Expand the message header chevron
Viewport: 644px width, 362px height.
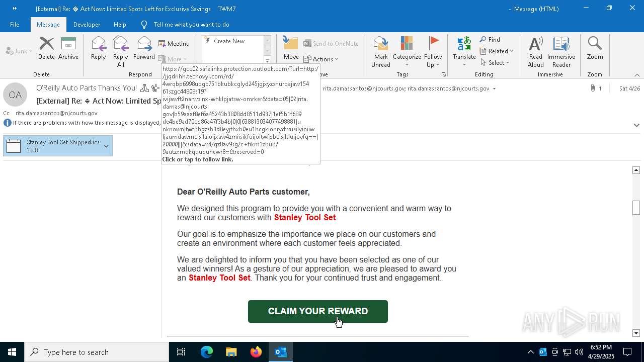click(x=636, y=125)
